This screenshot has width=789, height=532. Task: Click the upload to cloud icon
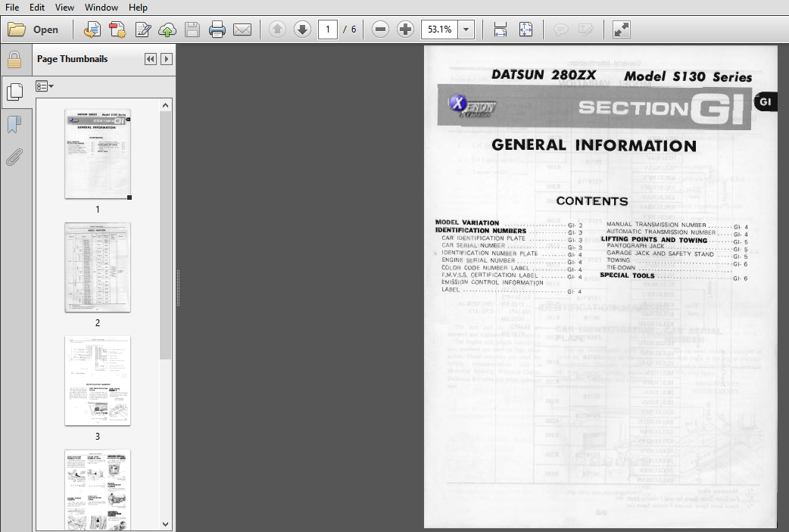pos(167,30)
